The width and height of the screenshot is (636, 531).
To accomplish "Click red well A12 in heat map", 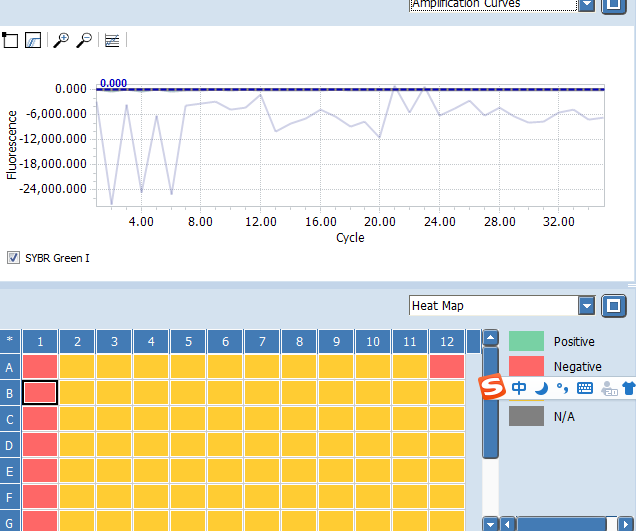I will (x=447, y=367).
